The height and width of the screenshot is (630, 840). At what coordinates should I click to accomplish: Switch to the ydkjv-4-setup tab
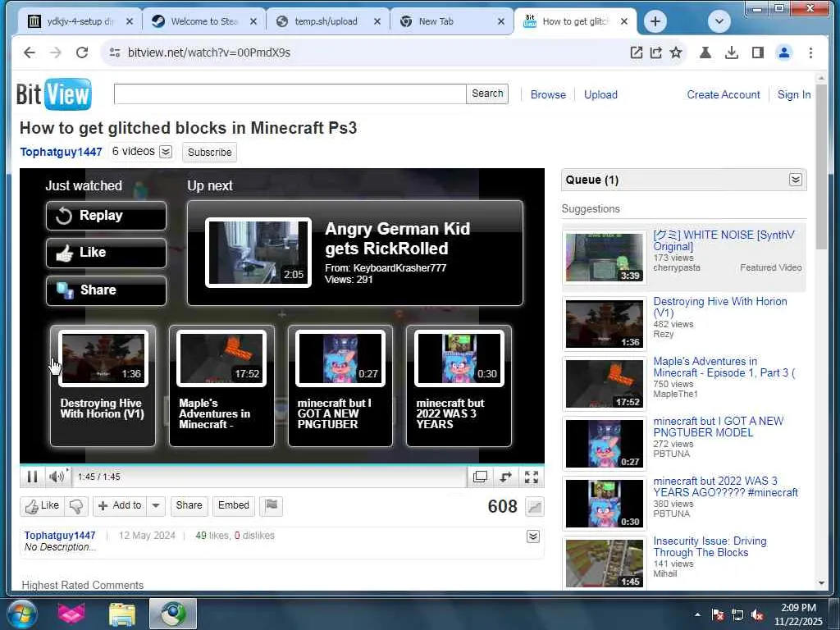pyautogui.click(x=80, y=21)
